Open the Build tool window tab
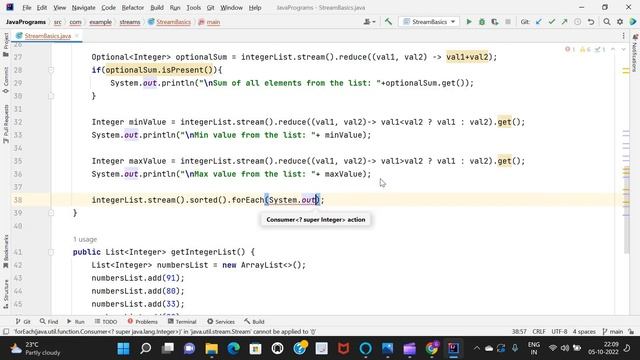Image resolution: width=640 pixels, height=360 pixels. (254, 322)
